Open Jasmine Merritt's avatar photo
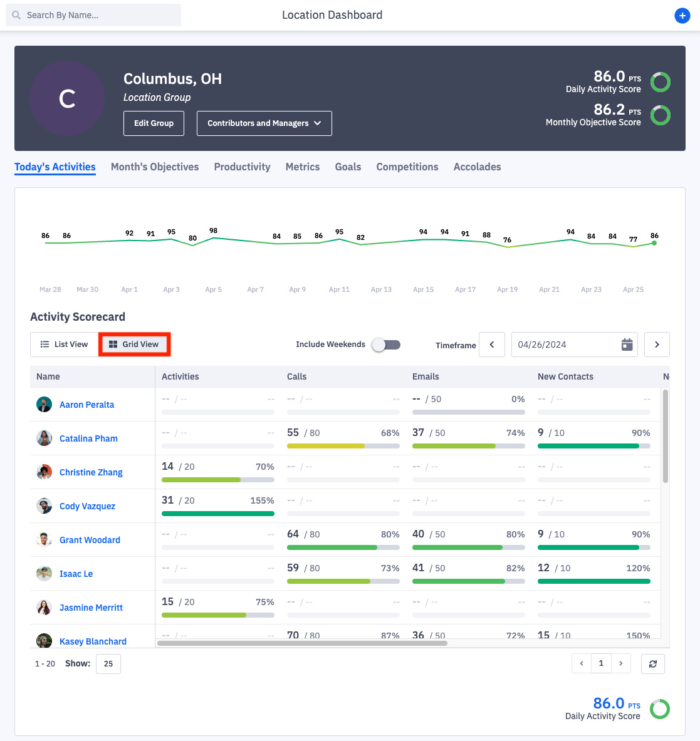The width and height of the screenshot is (700, 741). (x=44, y=607)
